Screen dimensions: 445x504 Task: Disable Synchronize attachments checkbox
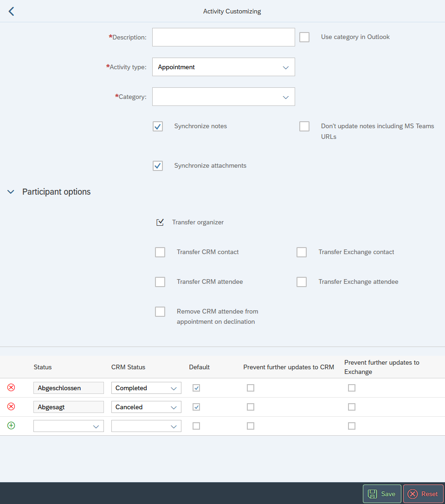[158, 166]
